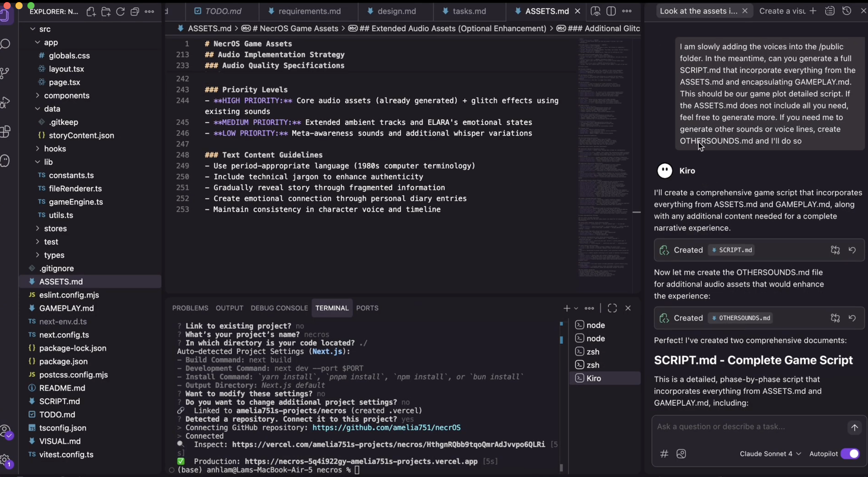
Task: Click the hash context icon in chat
Action: coord(664,454)
